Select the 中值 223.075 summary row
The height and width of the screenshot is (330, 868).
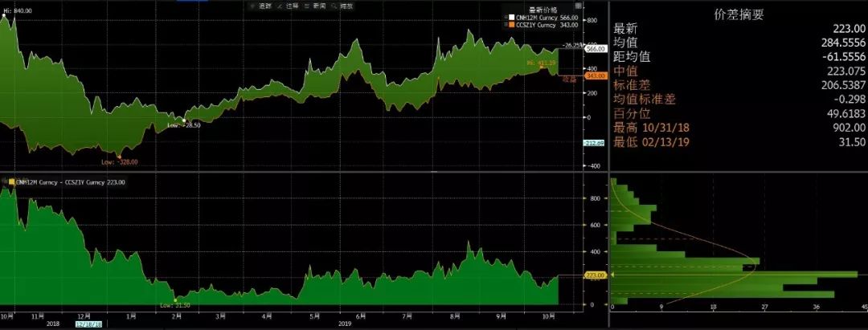point(739,71)
